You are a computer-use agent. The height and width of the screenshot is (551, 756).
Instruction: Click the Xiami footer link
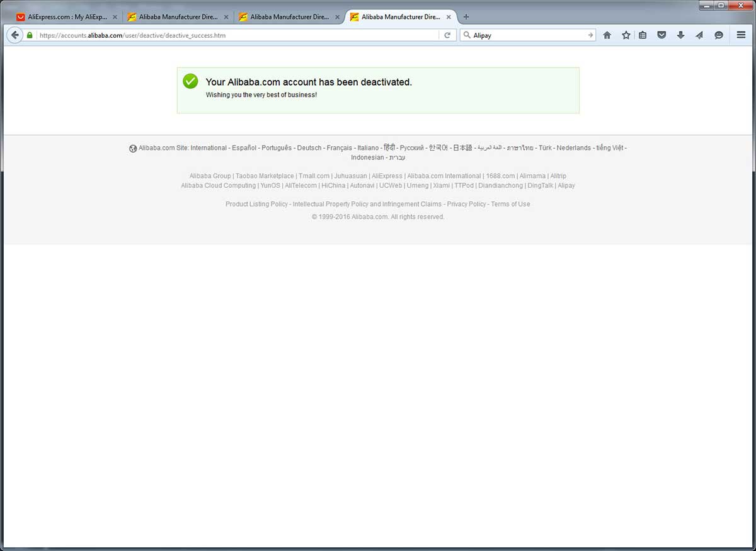[442, 186]
